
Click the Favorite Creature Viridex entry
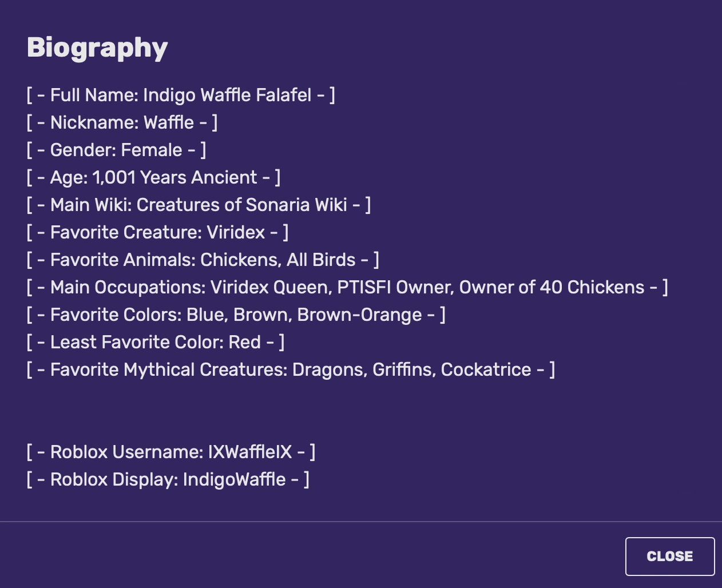point(157,232)
